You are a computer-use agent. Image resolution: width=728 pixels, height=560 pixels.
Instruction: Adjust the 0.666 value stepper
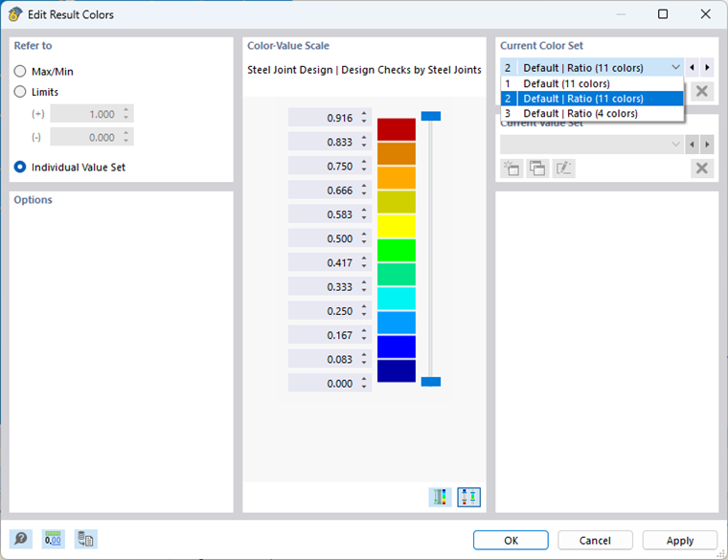point(364,190)
